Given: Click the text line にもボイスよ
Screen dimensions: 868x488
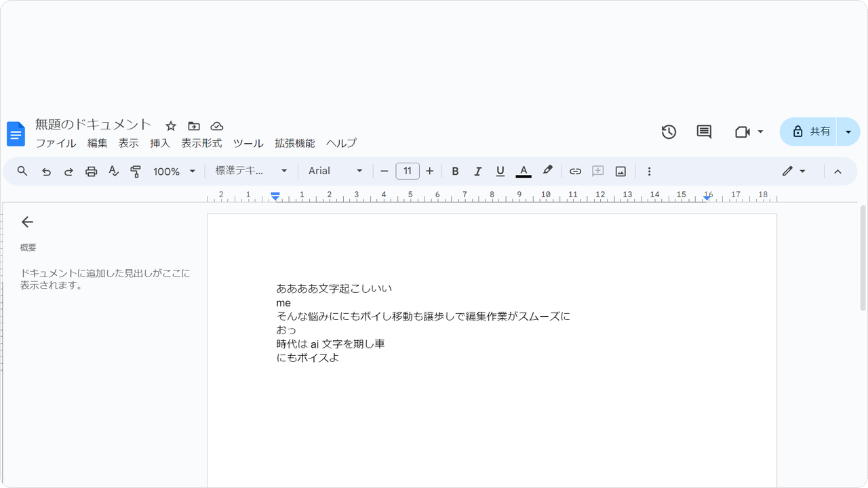Looking at the screenshot, I should [x=308, y=359].
